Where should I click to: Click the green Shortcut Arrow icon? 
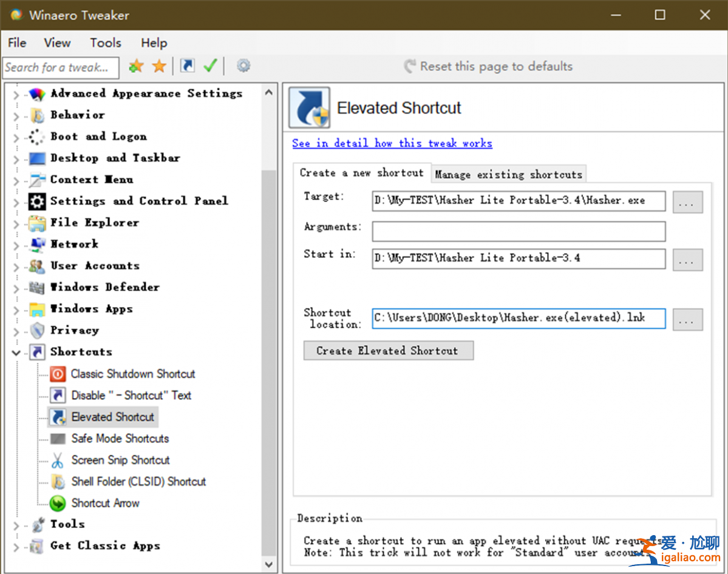tap(58, 503)
